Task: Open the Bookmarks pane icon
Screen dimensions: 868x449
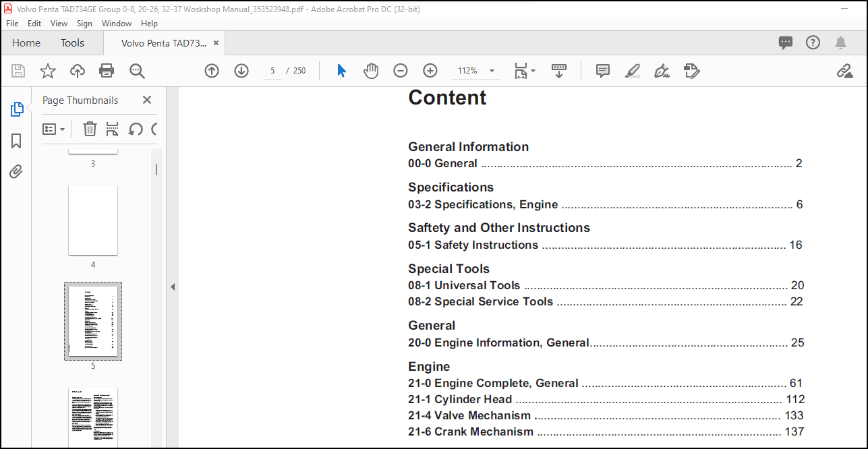Action: 17,141
